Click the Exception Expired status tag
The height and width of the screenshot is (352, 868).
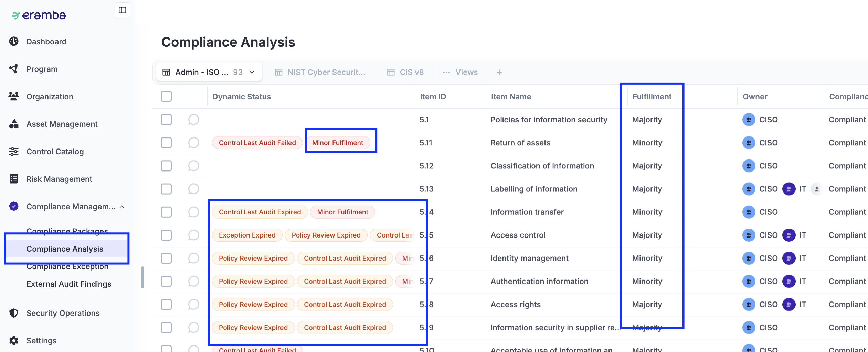coord(247,235)
